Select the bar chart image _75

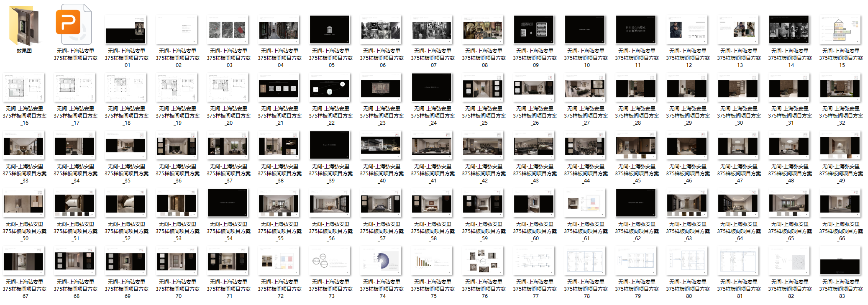coord(432,261)
